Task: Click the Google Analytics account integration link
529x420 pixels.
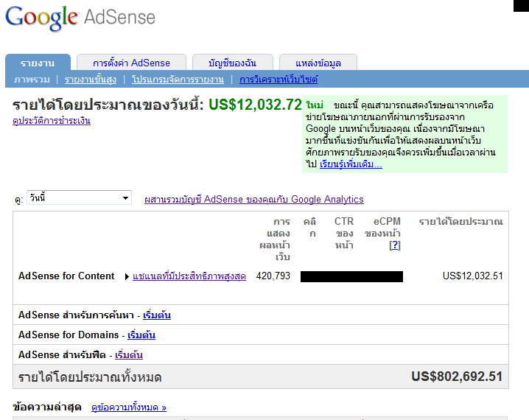Action: [254, 199]
